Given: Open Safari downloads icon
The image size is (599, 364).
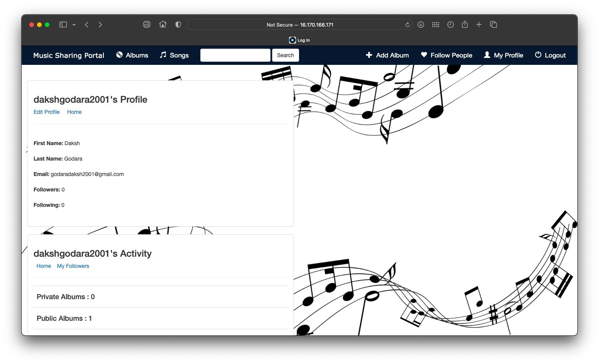Looking at the screenshot, I should (x=420, y=24).
